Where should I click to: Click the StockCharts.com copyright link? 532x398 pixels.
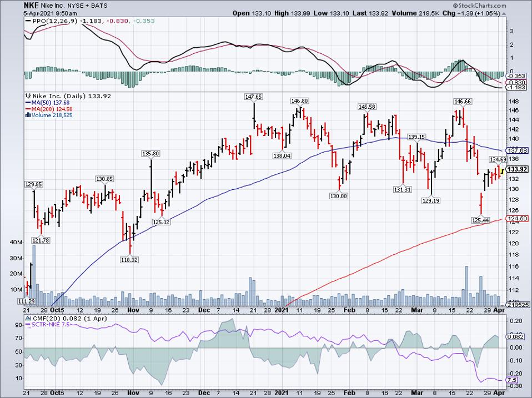[x=479, y=6]
